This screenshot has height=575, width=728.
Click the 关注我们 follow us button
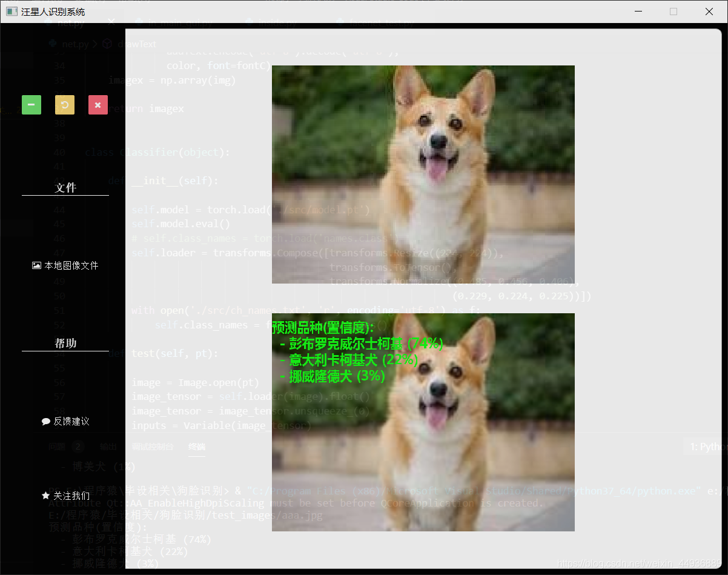pyautogui.click(x=65, y=496)
